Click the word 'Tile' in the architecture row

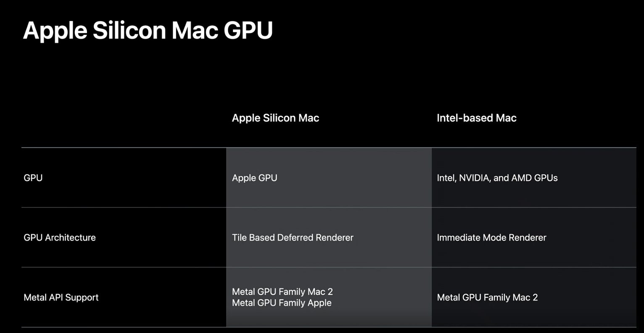tap(239, 238)
